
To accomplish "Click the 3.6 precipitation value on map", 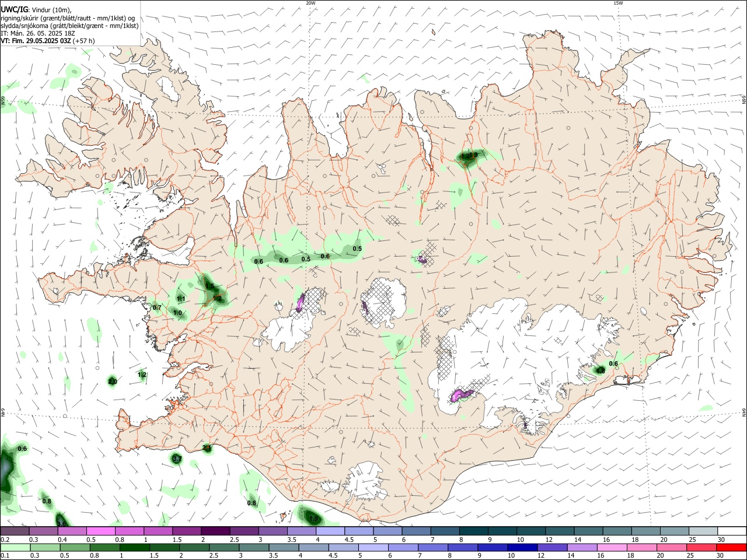I will tap(62, 524).
